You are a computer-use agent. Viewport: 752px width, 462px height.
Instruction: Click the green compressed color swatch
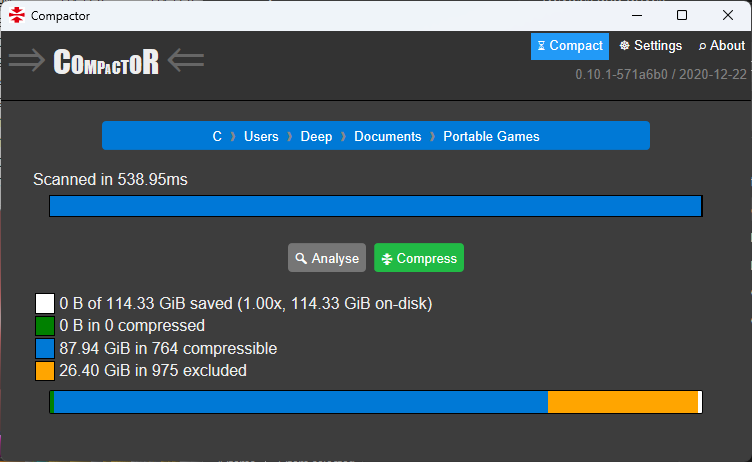(44, 326)
